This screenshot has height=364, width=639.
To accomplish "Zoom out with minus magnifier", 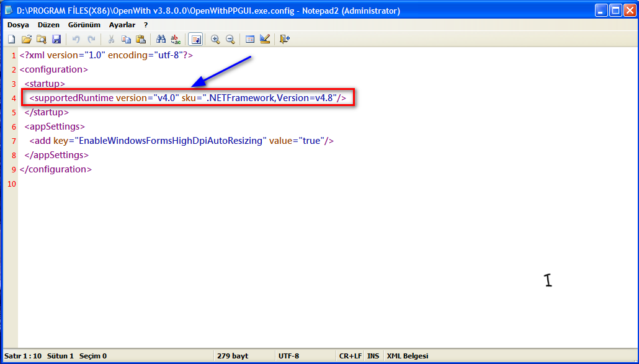I will pyautogui.click(x=230, y=39).
